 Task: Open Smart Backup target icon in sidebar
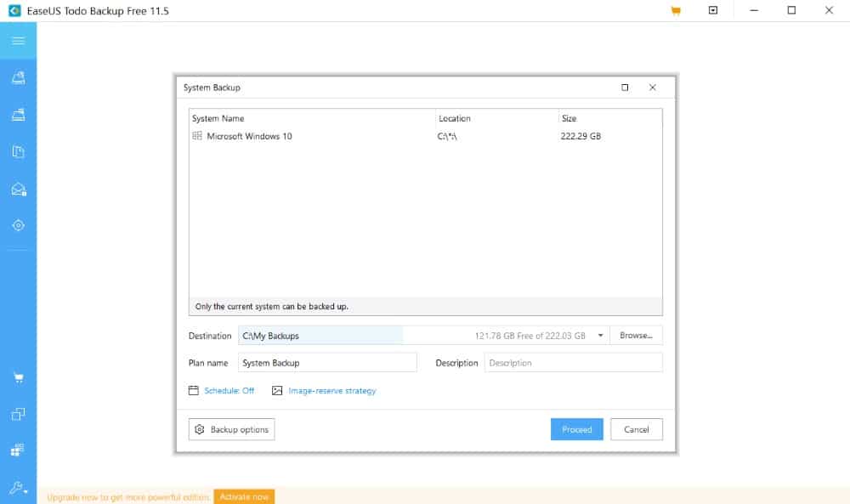(x=18, y=225)
